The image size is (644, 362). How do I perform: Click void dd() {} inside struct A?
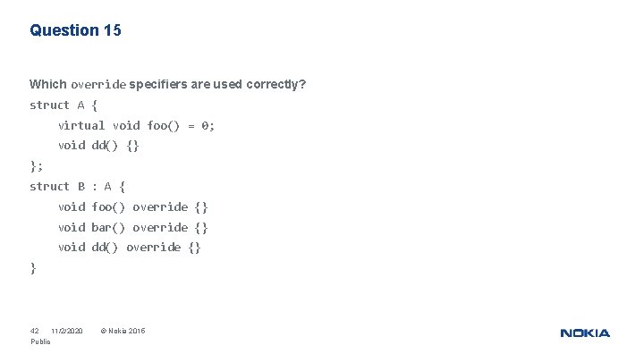tap(98, 146)
